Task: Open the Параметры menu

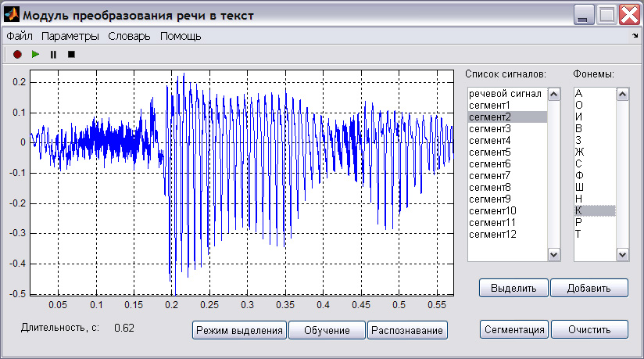Action: coord(70,36)
